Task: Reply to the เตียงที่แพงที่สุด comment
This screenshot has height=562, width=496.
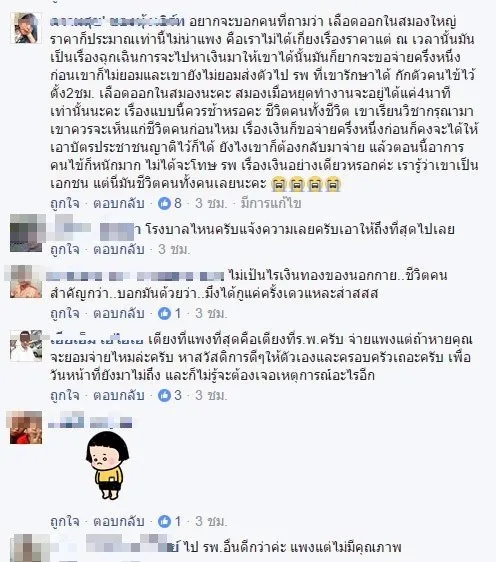Action: pos(119,395)
